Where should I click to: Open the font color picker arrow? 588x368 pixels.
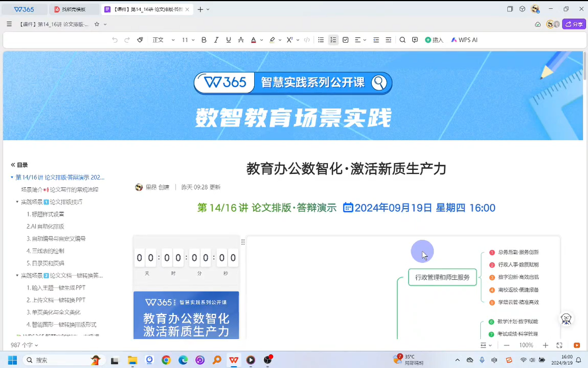point(262,40)
